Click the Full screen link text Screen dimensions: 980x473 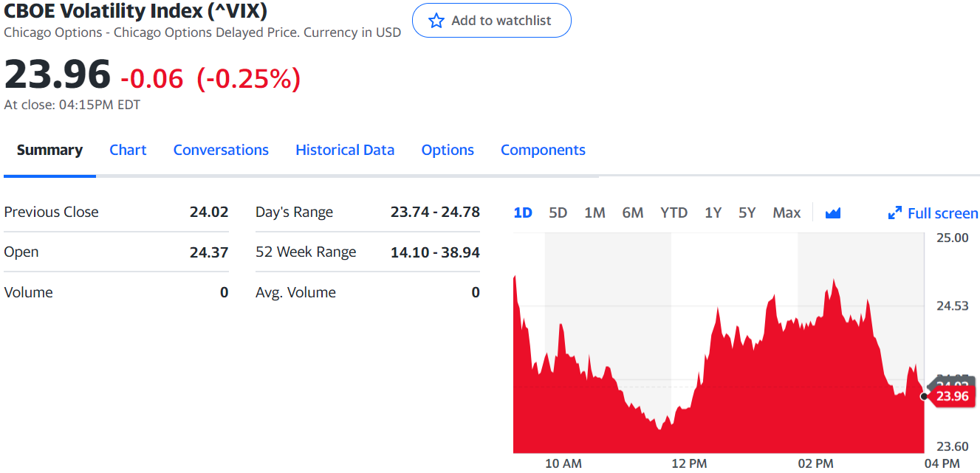click(943, 213)
